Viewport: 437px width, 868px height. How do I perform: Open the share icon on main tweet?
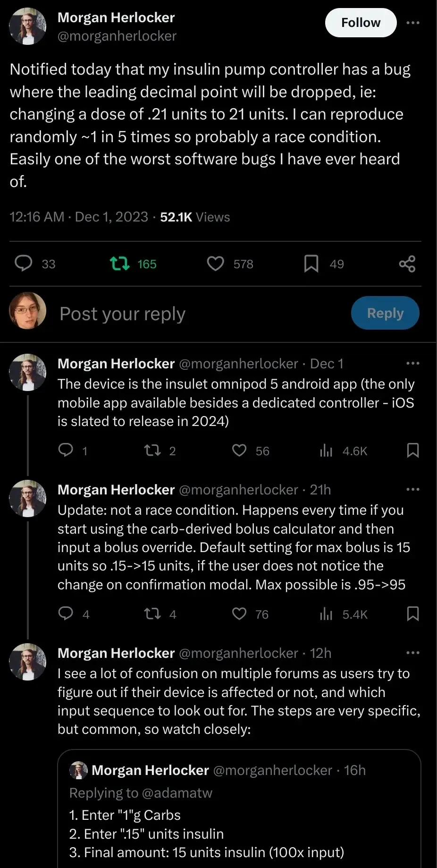point(407,264)
